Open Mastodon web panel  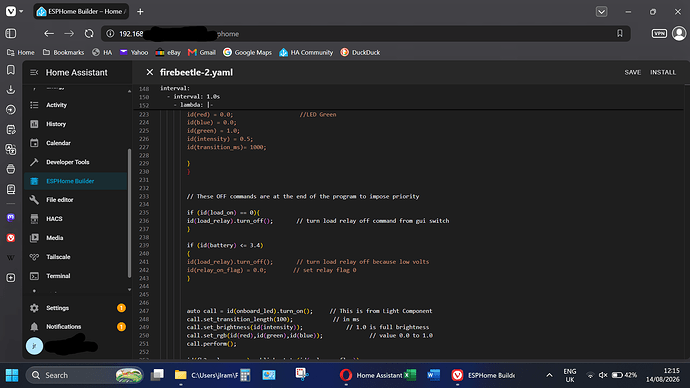(x=11, y=218)
